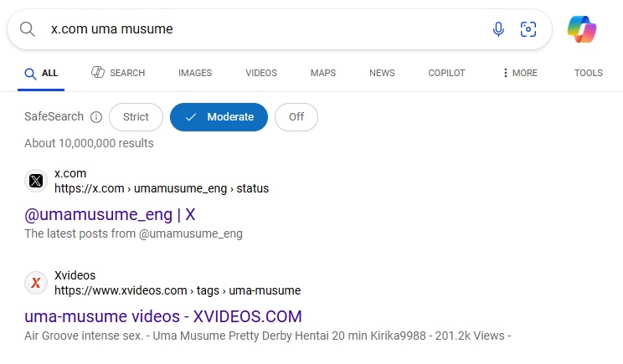Switch to the VIDEOS tab
This screenshot has width=623, height=364.
(x=261, y=73)
